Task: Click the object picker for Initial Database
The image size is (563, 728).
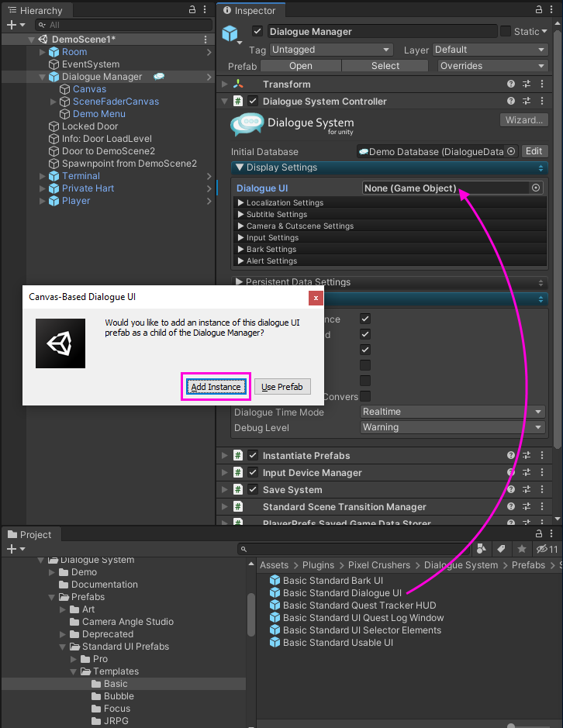Action: click(x=511, y=151)
